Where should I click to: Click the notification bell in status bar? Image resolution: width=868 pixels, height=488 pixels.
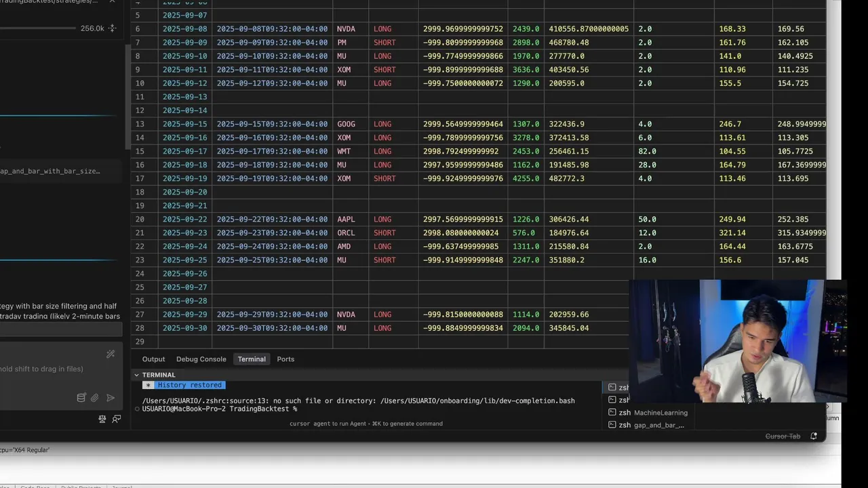814,436
